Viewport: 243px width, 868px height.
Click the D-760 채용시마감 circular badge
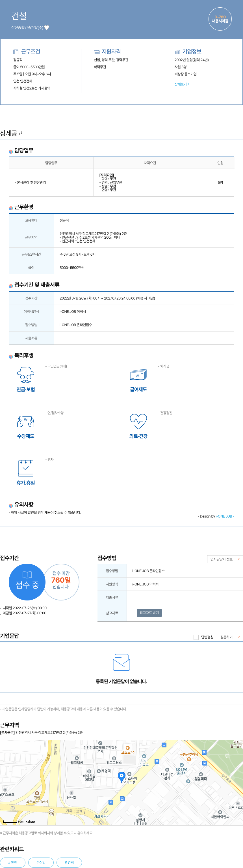[x=220, y=19]
